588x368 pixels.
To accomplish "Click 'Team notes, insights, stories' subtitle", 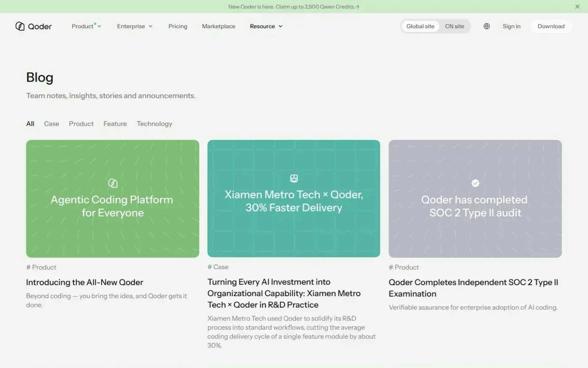I will coord(111,95).
